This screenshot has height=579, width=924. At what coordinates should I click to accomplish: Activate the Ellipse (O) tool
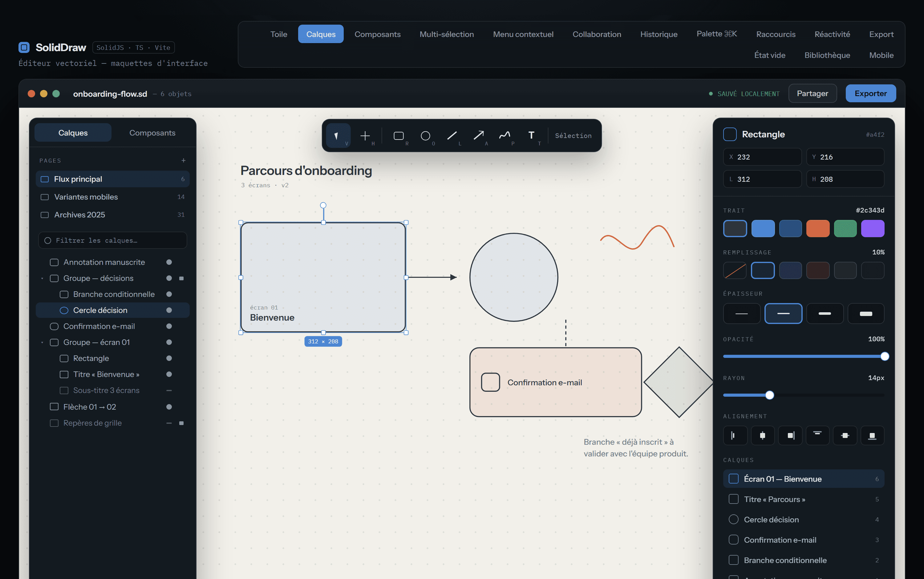point(425,136)
